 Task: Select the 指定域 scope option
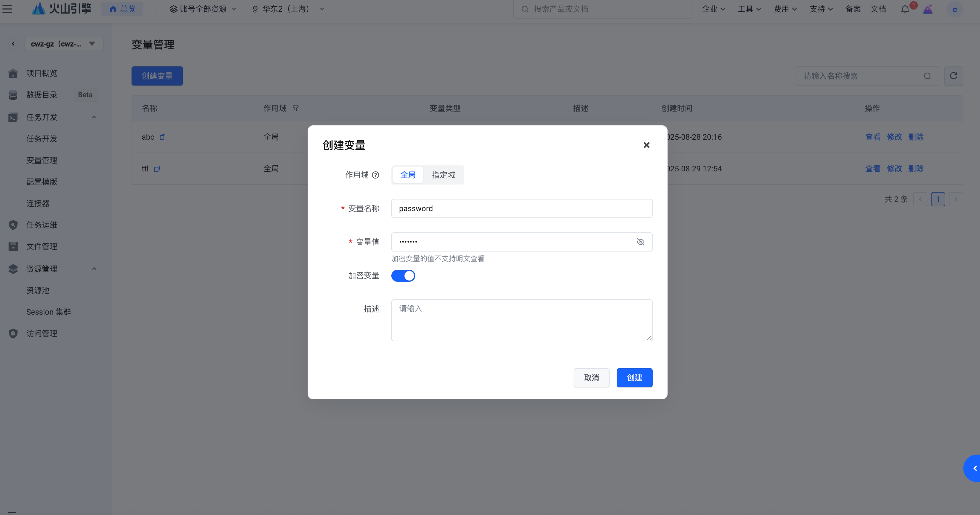click(x=443, y=175)
